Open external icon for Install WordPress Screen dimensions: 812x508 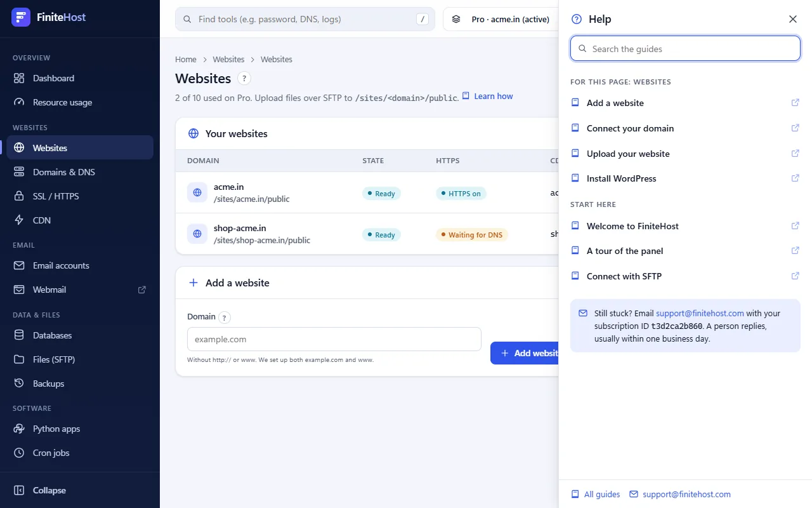[796, 178]
